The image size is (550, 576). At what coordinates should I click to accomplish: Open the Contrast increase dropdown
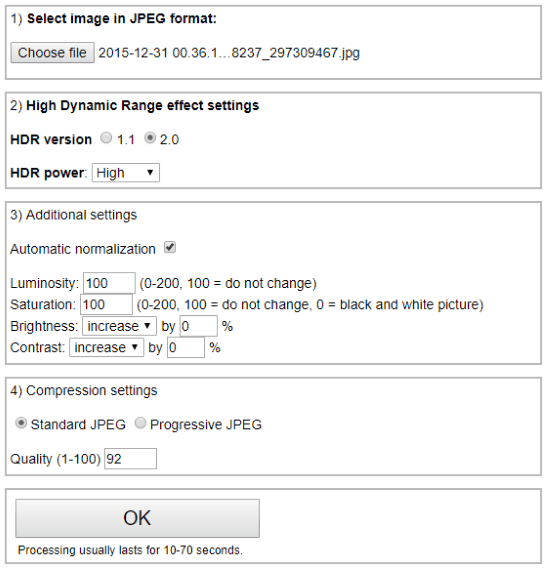tap(107, 348)
